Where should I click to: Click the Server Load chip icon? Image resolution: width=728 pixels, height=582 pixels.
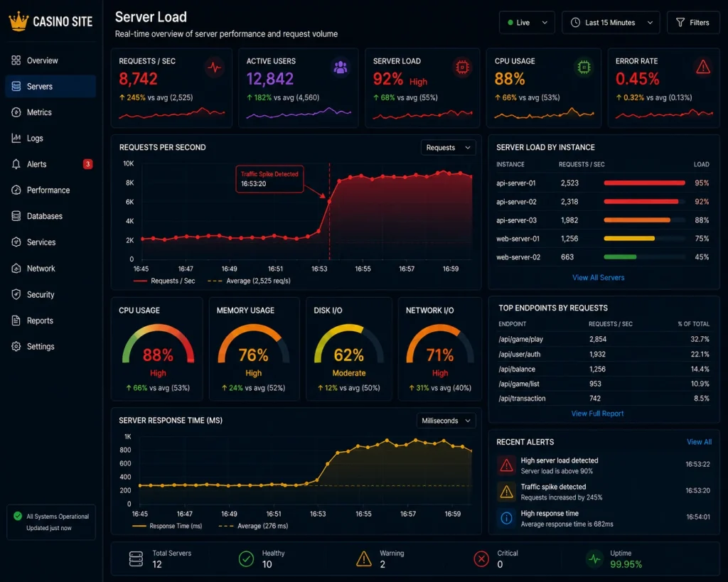pos(462,68)
